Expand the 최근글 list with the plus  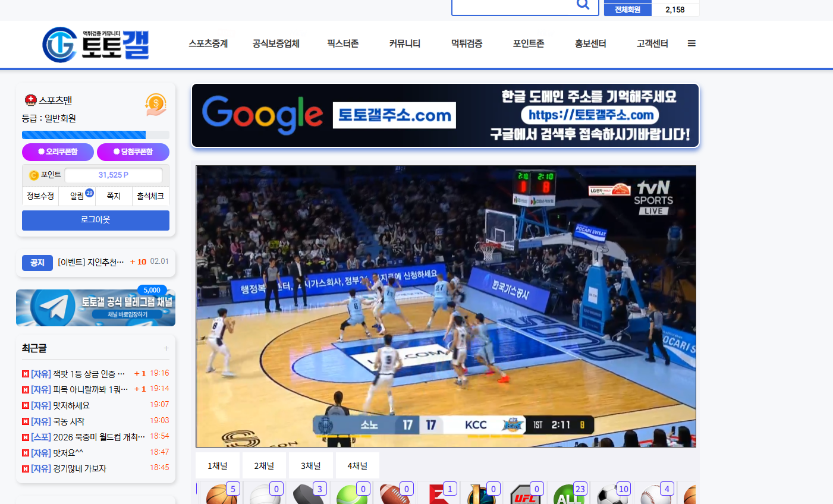tap(167, 348)
